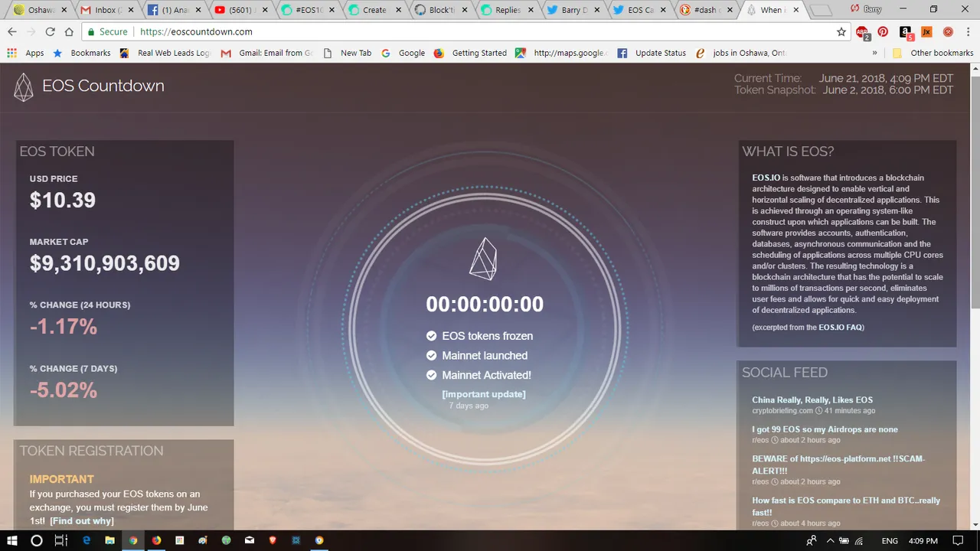Click the EOS tokens frozen checkmark

[x=431, y=336]
